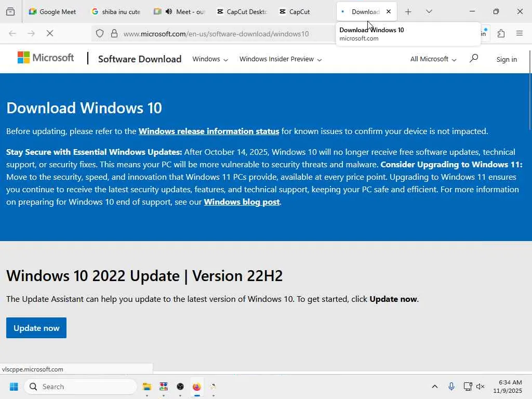Image resolution: width=532 pixels, height=399 pixels.
Task: Switch to the CapCut Desktop tab
Action: 242,11
